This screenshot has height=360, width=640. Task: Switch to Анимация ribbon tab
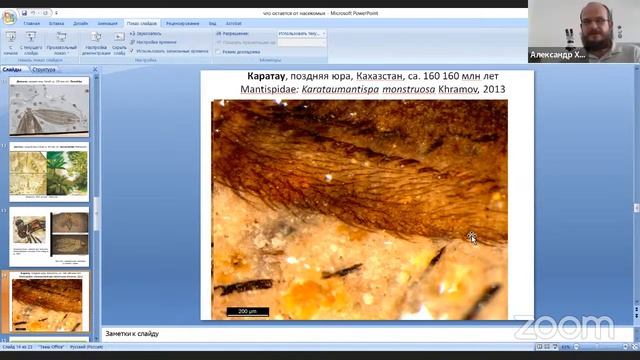pyautogui.click(x=107, y=24)
